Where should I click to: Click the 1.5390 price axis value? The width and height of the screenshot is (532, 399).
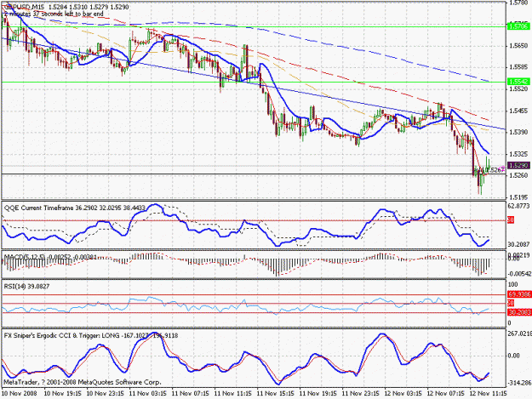[518, 132]
